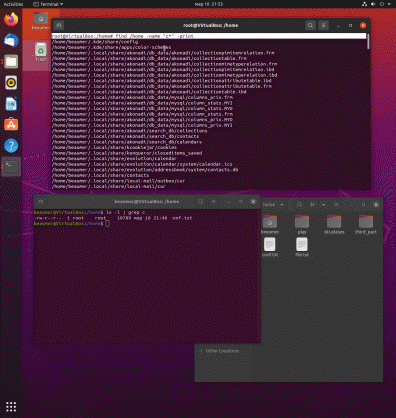396x418 pixels.
Task: Open a new tab in the root terminal
Action: tap(59, 25)
